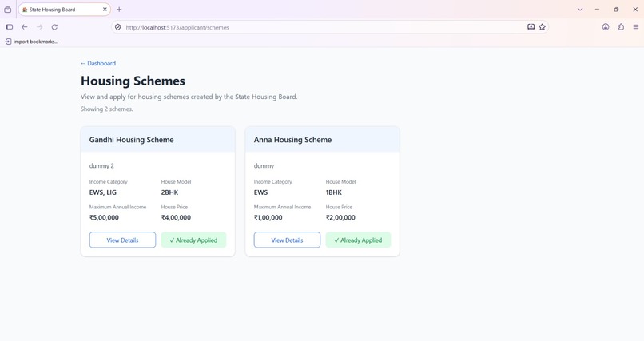Viewport: 644px width, 341px height.
Task: Click the ₹4,00,000 house price value
Action: [176, 217]
